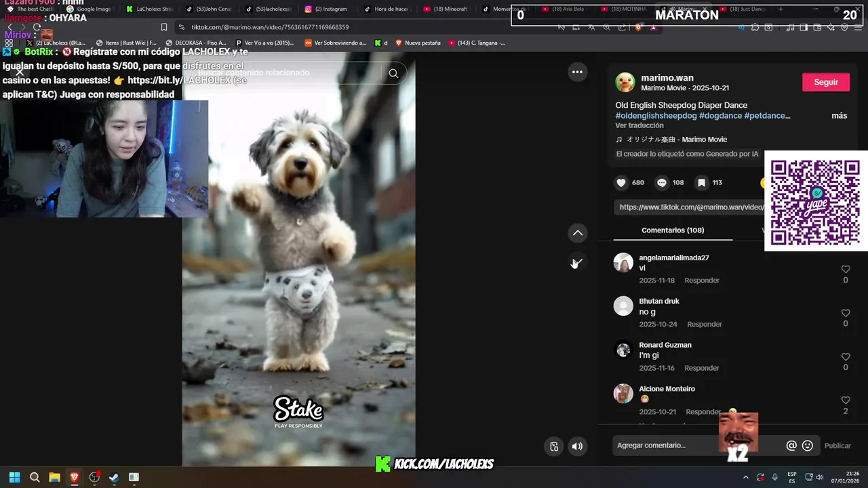
Task: Open Windows Start menu
Action: 14,477
